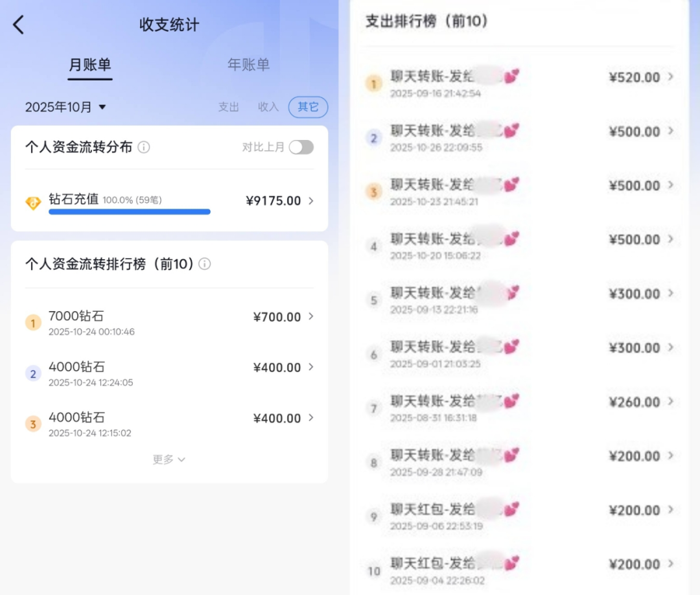Image resolution: width=700 pixels, height=595 pixels.
Task: Open the 4000钻石 entry at 12:24:05
Action: point(169,373)
